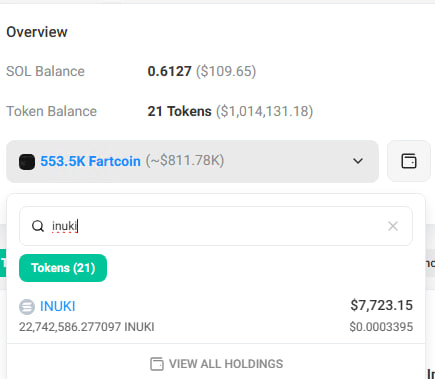Screen dimensions: 435x379
Task: Focus the token search field containing inuki
Action: 216,226
